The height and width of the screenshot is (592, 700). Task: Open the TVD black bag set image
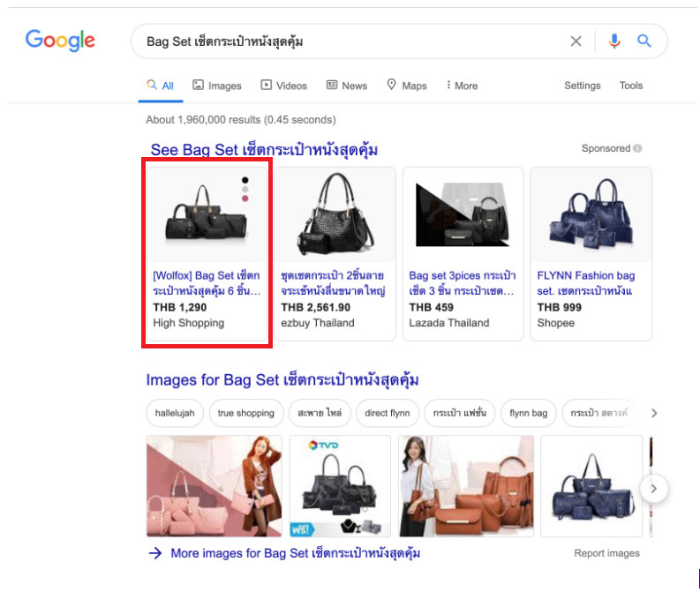coord(340,486)
